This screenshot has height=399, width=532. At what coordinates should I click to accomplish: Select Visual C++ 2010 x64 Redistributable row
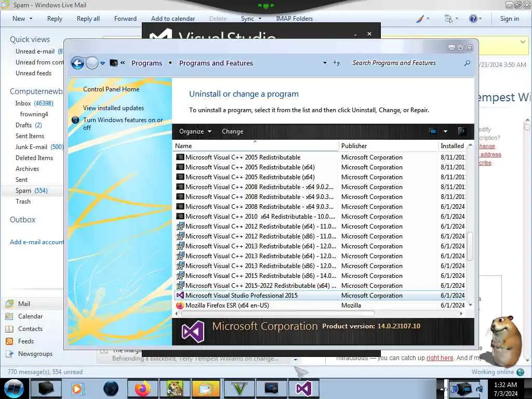[x=320, y=217]
